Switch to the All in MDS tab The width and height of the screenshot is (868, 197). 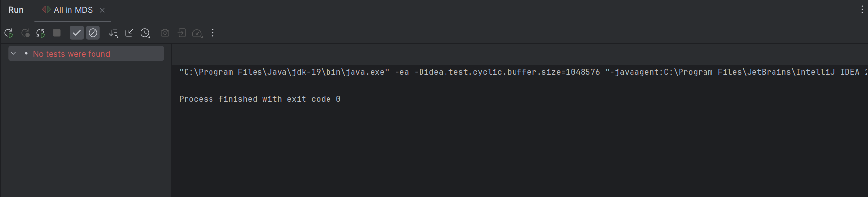pos(72,10)
